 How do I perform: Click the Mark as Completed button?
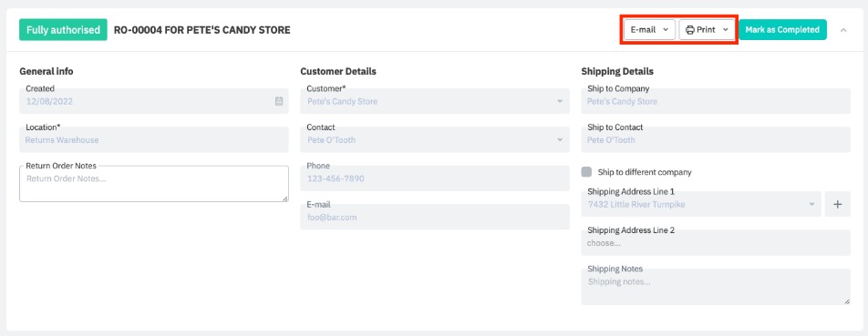pyautogui.click(x=782, y=30)
